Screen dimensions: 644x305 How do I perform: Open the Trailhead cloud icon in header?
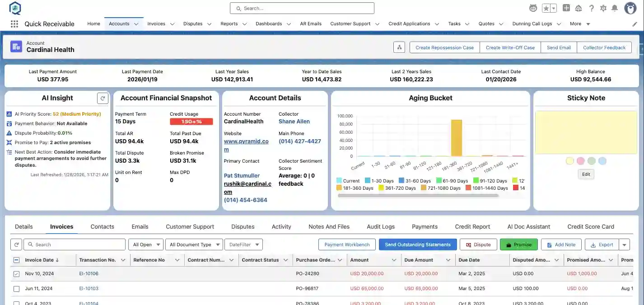pyautogui.click(x=579, y=8)
